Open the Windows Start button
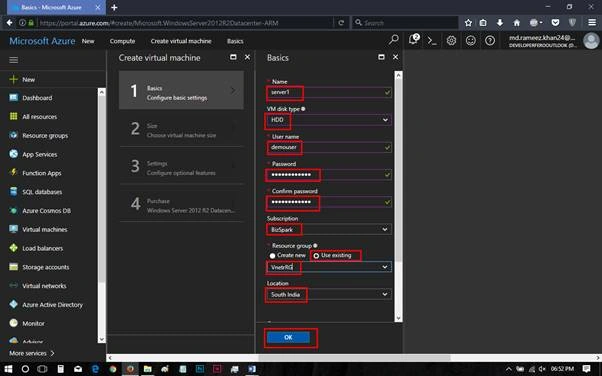The width and height of the screenshot is (602, 376). pos(8,369)
